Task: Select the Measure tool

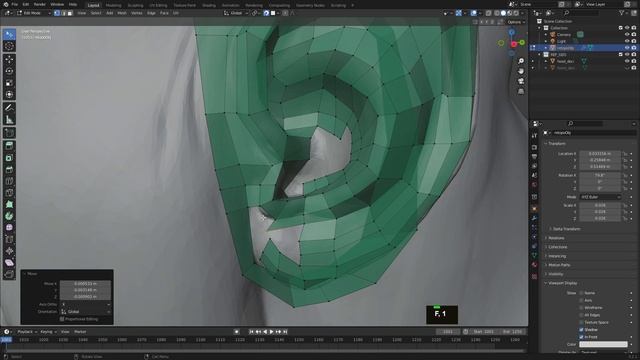Action: click(9, 120)
